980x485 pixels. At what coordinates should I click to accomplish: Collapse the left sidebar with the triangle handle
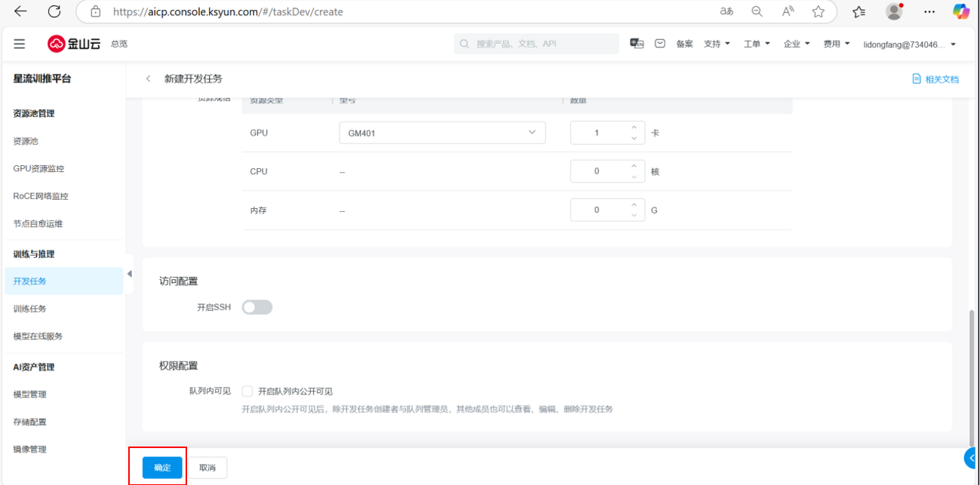pyautogui.click(x=129, y=274)
